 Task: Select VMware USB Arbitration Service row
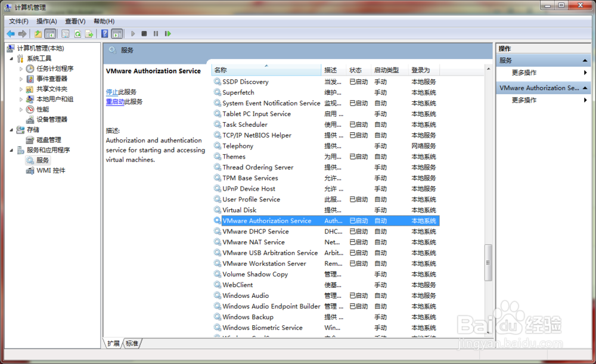(326, 253)
